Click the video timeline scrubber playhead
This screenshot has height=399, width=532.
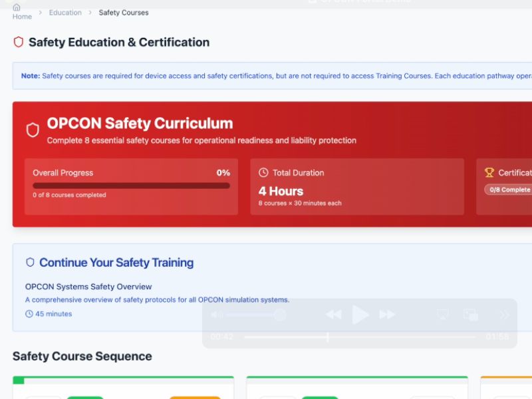pos(328,337)
